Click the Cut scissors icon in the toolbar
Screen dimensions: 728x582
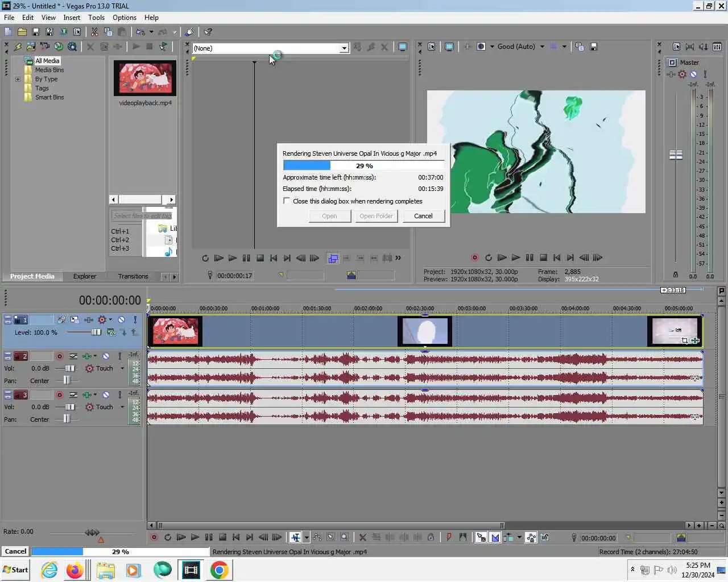pos(94,32)
